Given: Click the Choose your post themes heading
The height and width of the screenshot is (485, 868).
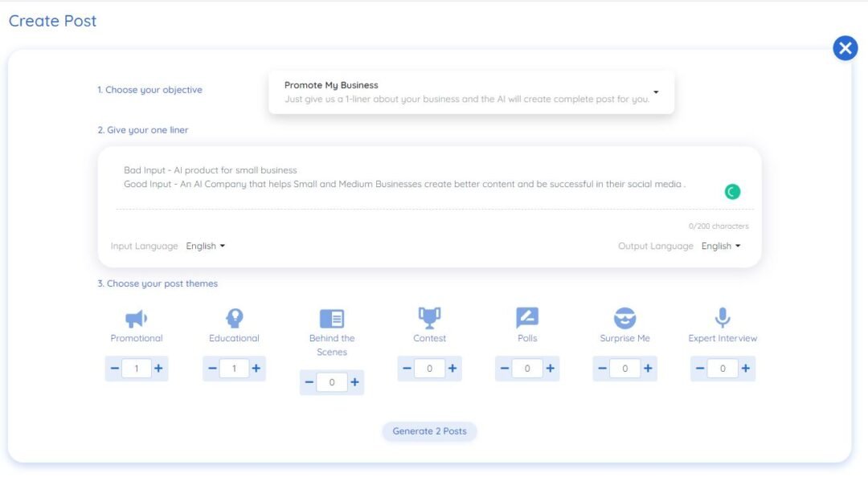Looking at the screenshot, I should [x=157, y=283].
